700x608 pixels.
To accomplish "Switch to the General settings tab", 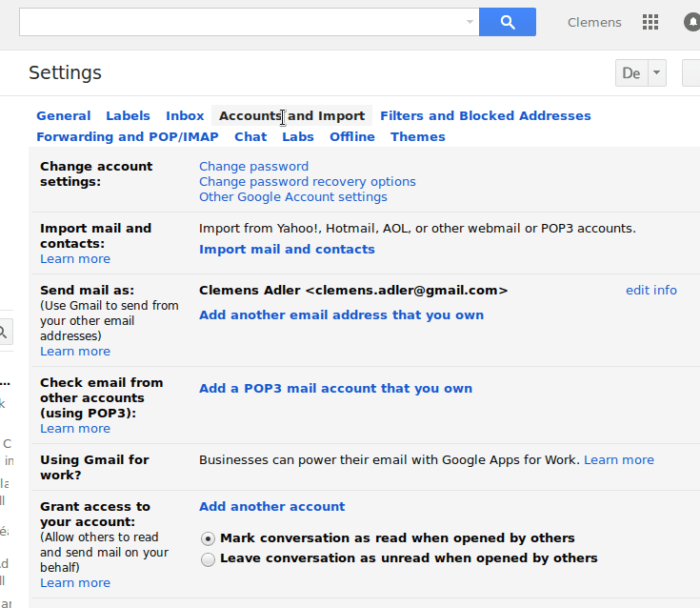I will click(x=64, y=115).
